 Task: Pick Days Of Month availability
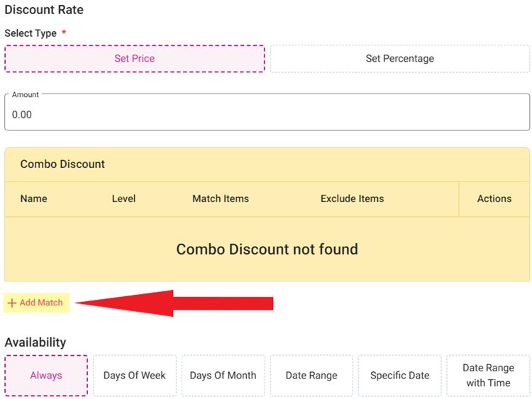(223, 375)
